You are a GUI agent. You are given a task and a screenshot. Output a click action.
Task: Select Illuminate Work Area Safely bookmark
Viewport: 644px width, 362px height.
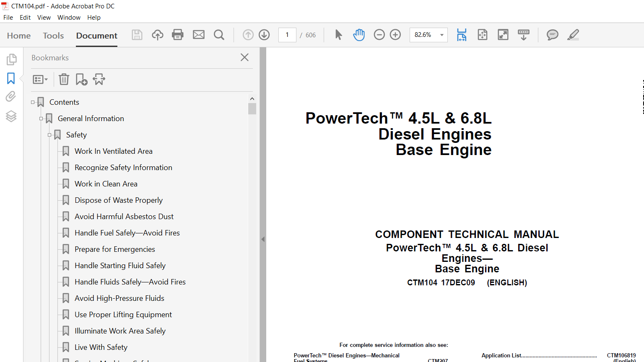coord(120,331)
